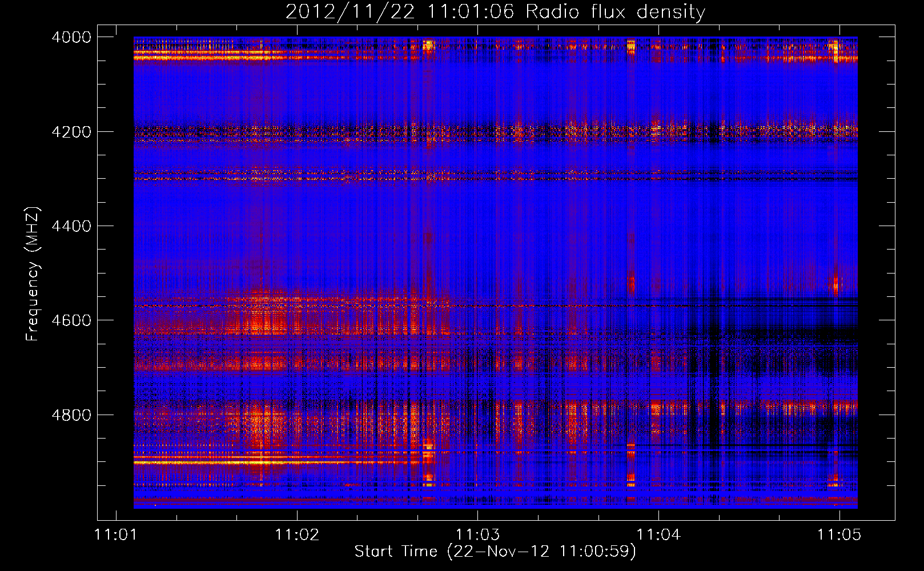Click the "Start Time (22-Nov-12 11:00:59)" label
The width and height of the screenshot is (924, 571).
click(x=495, y=552)
